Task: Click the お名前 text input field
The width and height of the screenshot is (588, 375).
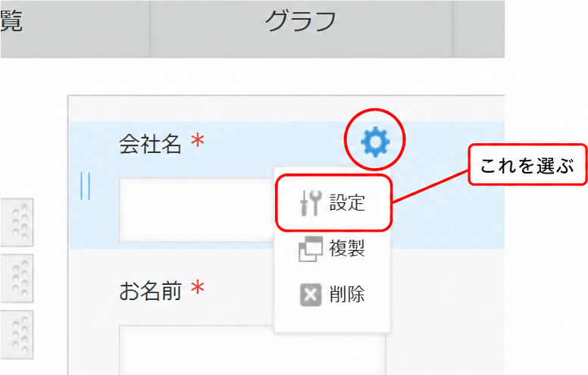Action: click(252, 350)
